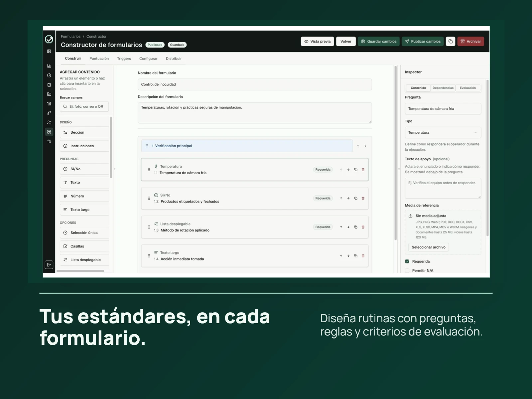Uncheck the Requerida checkbox
Screen dimensions: 532x399
pos(407,261)
